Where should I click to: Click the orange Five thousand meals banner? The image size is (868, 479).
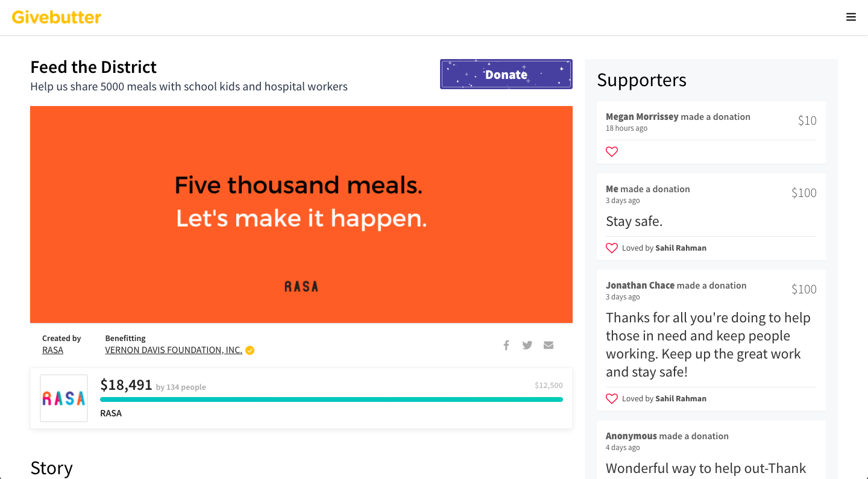[301, 214]
